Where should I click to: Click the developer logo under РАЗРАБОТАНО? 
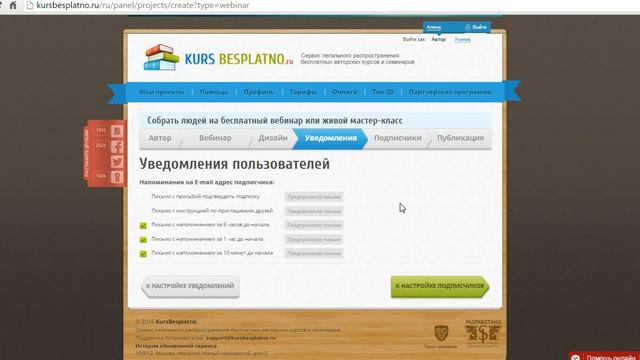483,334
